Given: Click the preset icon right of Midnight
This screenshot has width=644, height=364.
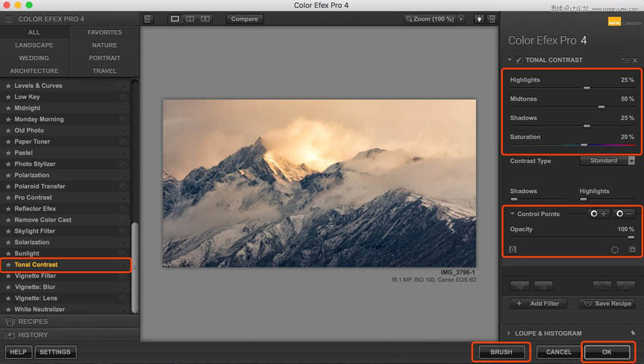Looking at the screenshot, I should (x=123, y=108).
